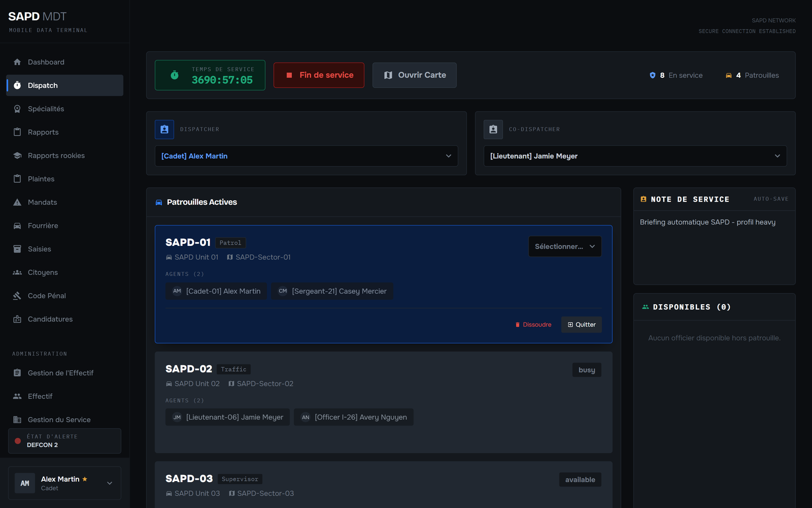The height and width of the screenshot is (508, 812).
Task: Click the Citoyens group icon
Action: click(x=17, y=272)
